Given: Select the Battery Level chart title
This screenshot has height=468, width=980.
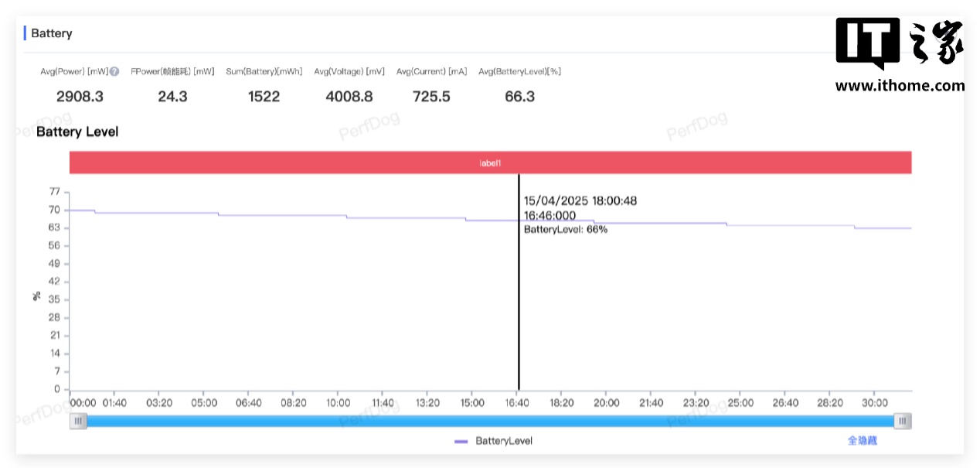Looking at the screenshot, I should coord(77,132).
